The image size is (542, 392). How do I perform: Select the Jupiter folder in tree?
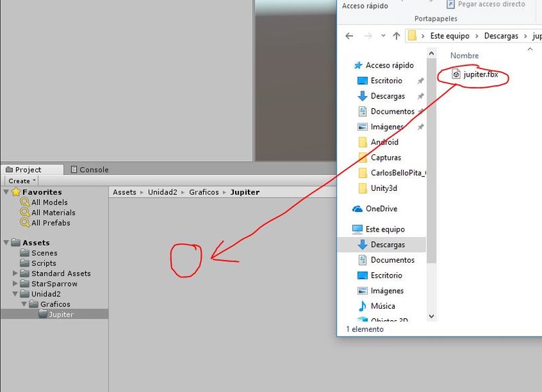tap(61, 314)
